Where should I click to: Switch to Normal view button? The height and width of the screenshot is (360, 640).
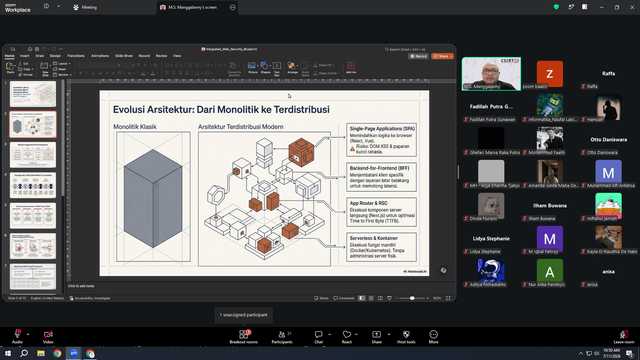[362, 298]
